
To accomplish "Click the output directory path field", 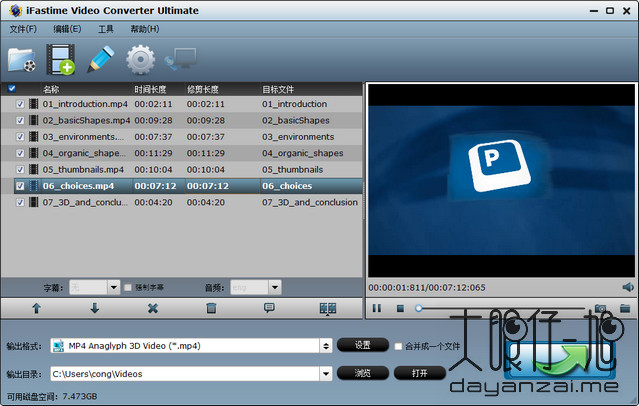I will pos(185,373).
